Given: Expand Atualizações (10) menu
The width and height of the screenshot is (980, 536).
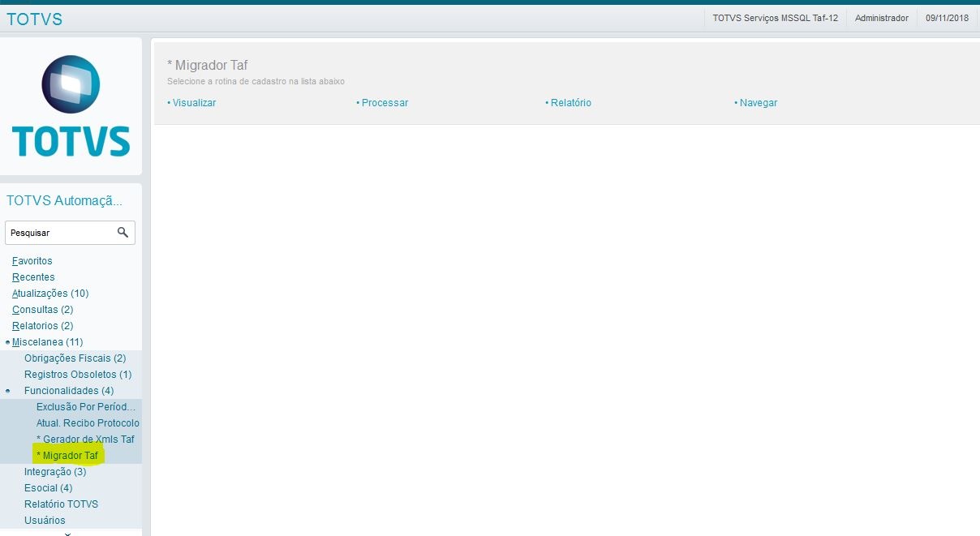Looking at the screenshot, I should tap(50, 294).
